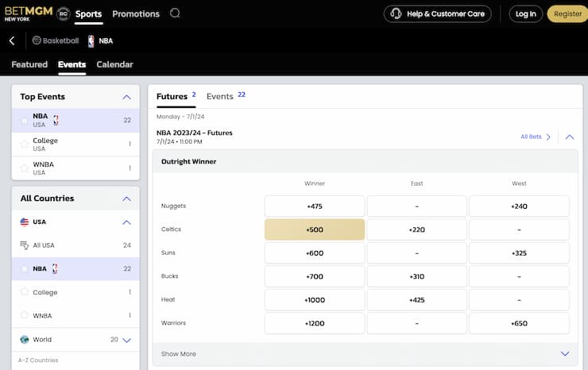Click the Show More link
Viewport: 588px width, 370px height.
179,354
